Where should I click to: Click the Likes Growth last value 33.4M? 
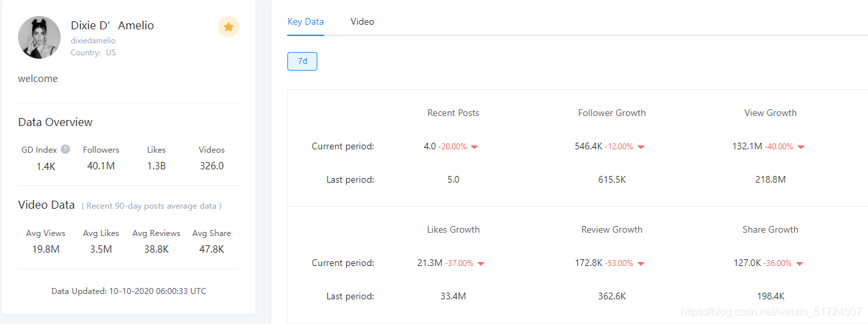pos(453,296)
